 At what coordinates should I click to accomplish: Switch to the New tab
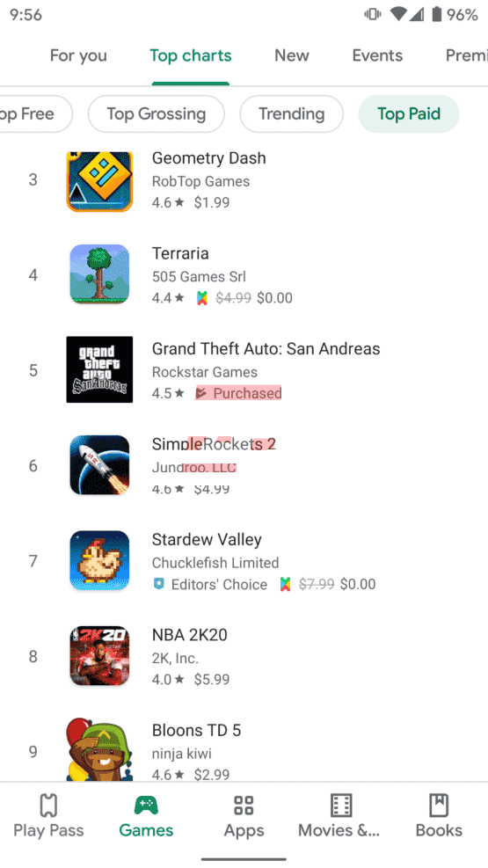click(x=292, y=55)
